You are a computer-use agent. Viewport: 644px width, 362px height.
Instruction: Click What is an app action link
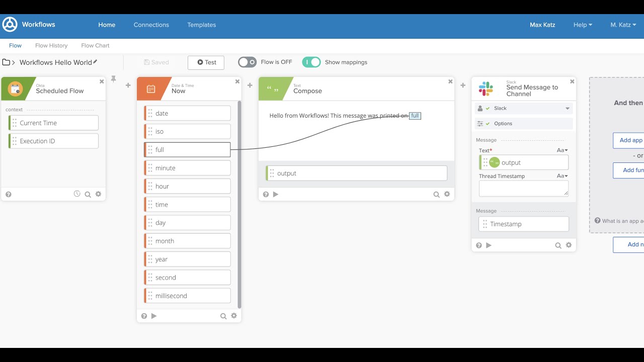point(619,221)
